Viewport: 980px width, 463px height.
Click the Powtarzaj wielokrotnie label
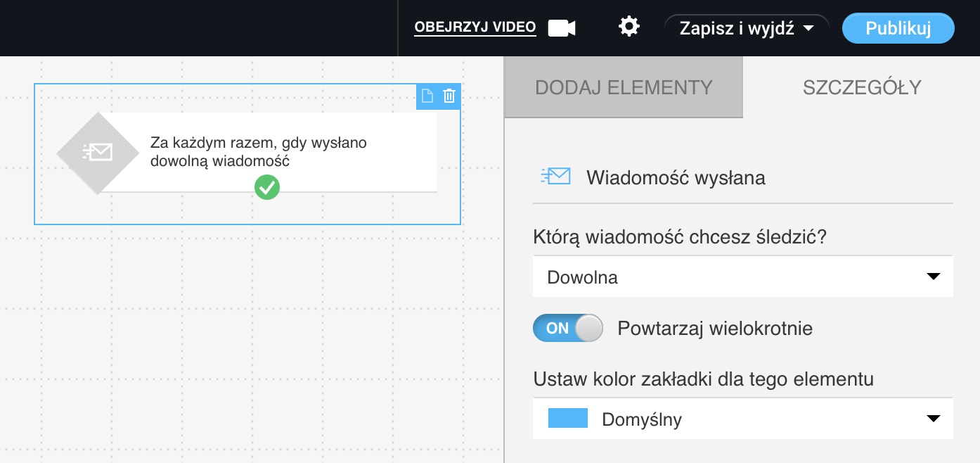click(715, 329)
